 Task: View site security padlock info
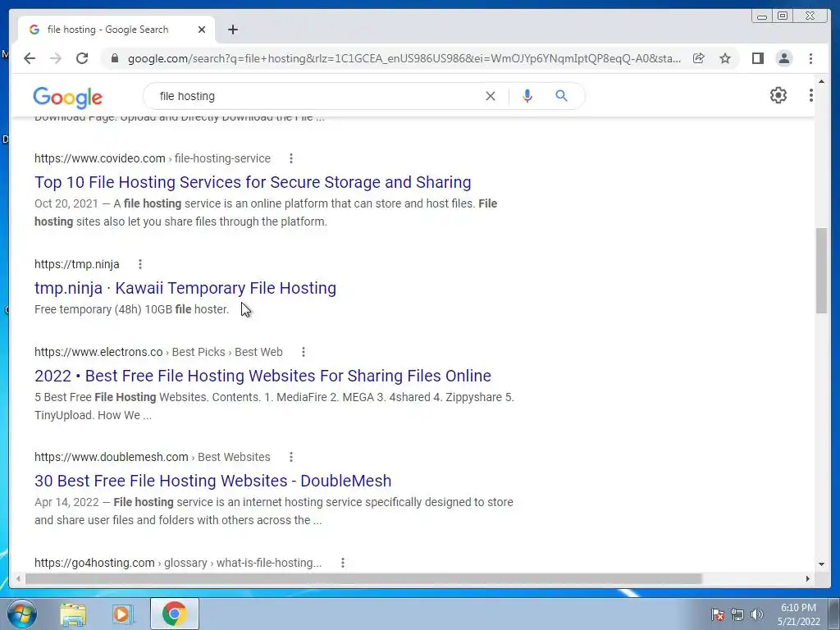coord(114,58)
